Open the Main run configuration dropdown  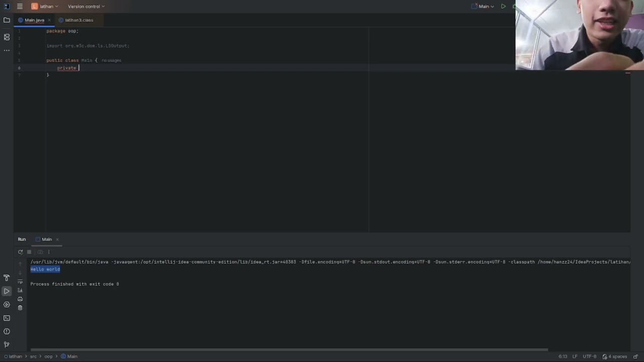pos(483,7)
